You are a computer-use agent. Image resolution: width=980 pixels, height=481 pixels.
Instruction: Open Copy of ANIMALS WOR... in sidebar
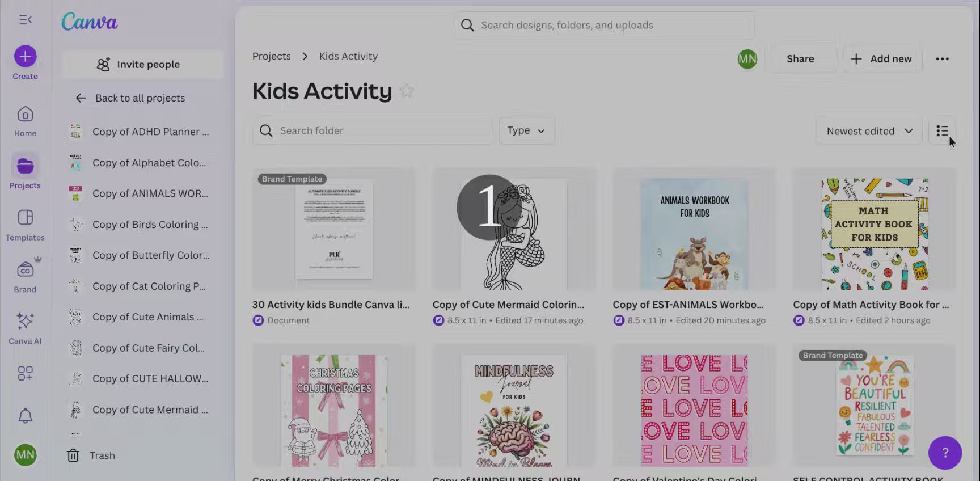coord(142,193)
